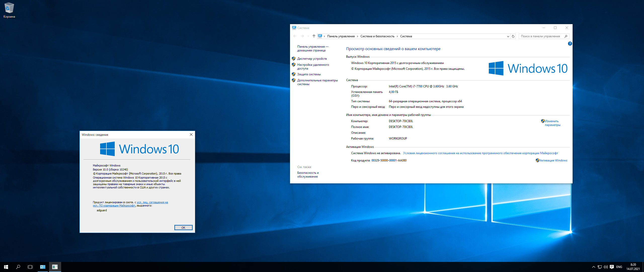Switch the ENG input language indicator
The width and height of the screenshot is (644, 272).
pos(619,267)
